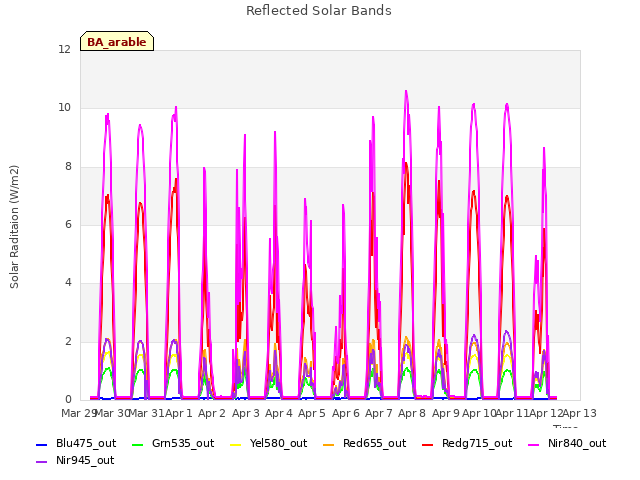The height and width of the screenshot is (480, 640).
Task: Click the Apr 5 x-axis tick label
Action: click(312, 413)
